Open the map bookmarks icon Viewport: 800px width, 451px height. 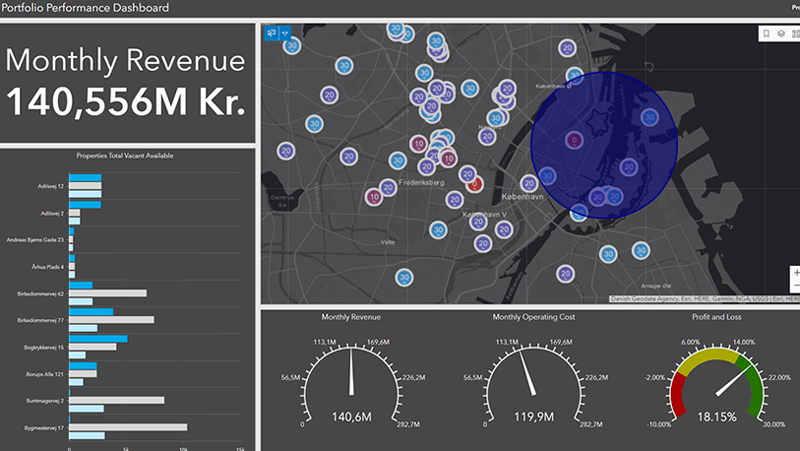pos(766,33)
